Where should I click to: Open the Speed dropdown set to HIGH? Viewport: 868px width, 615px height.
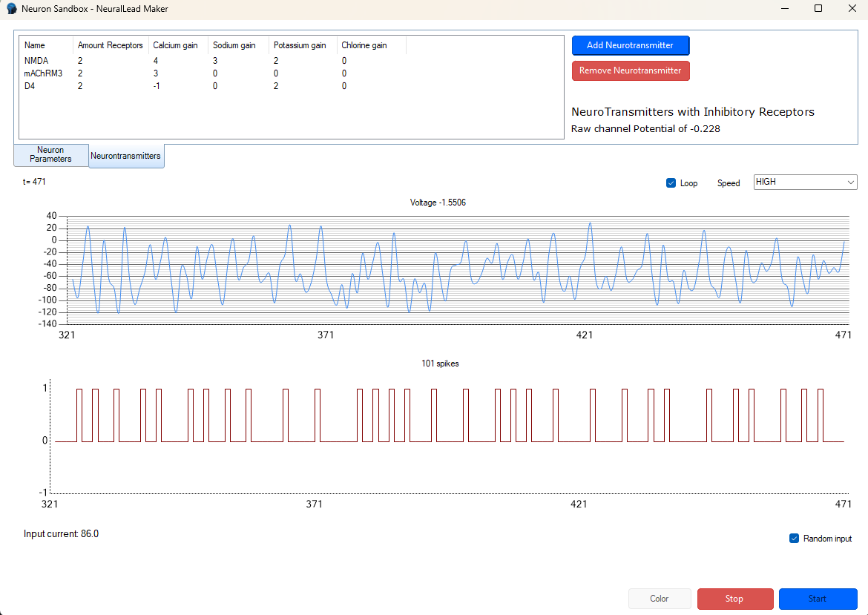pyautogui.click(x=805, y=182)
